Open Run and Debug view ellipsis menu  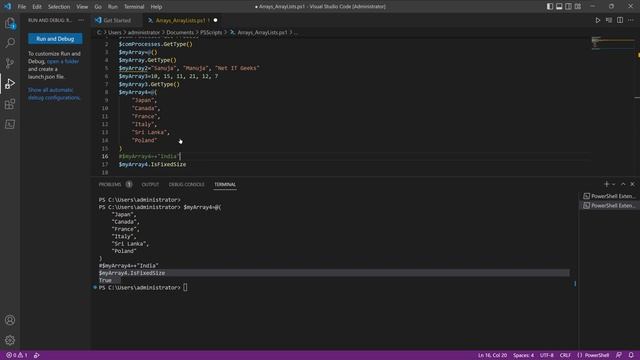[81, 20]
